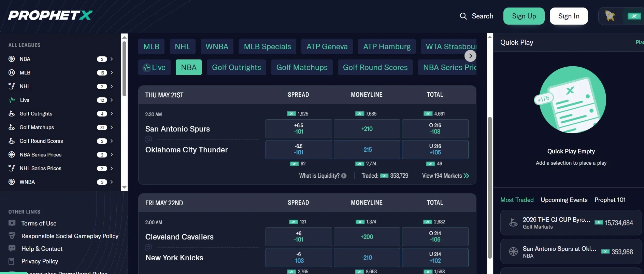This screenshot has width=644, height=274.
Task: Open the 2026 THE CJ CUP card
Action: pos(571,223)
